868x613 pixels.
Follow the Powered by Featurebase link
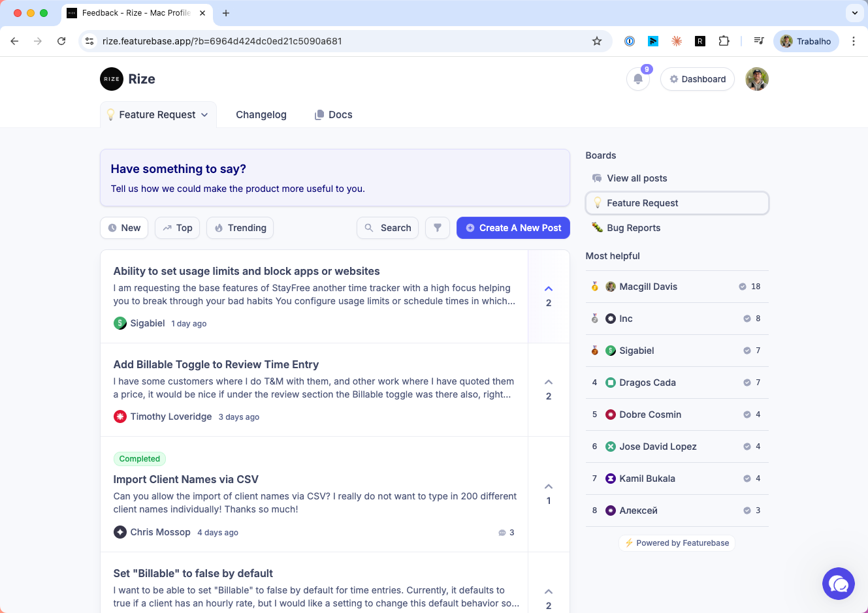click(677, 542)
